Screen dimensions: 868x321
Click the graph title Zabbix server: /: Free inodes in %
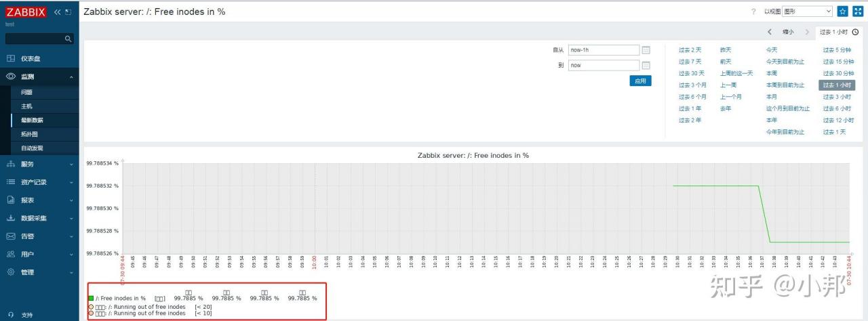[473, 155]
